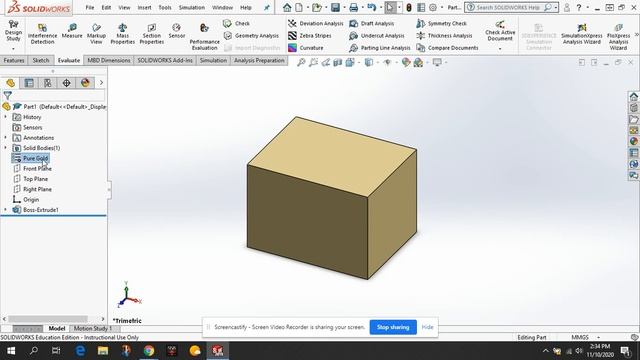Select the Model tab at bottom
This screenshot has height=360, width=640.
[57, 328]
